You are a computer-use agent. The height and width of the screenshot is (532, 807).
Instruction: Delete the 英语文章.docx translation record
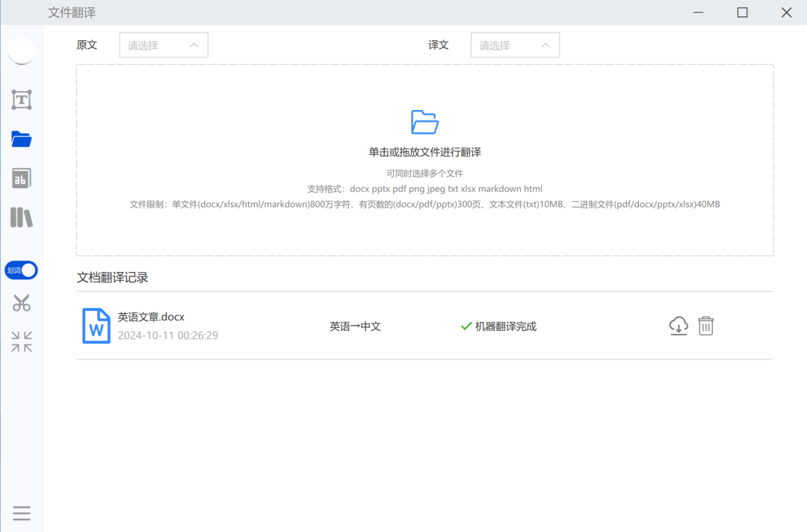tap(705, 326)
